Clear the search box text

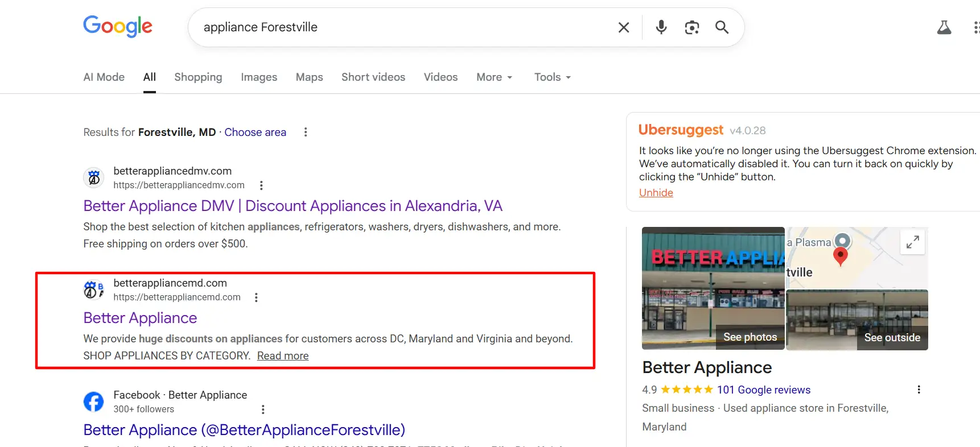pyautogui.click(x=624, y=27)
